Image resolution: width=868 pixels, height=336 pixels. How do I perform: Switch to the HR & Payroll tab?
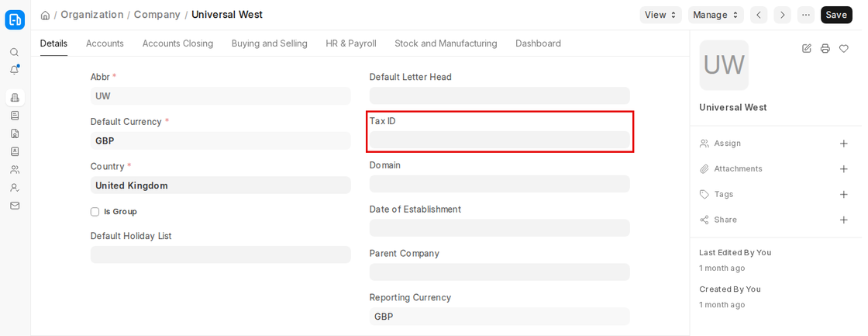pyautogui.click(x=351, y=43)
